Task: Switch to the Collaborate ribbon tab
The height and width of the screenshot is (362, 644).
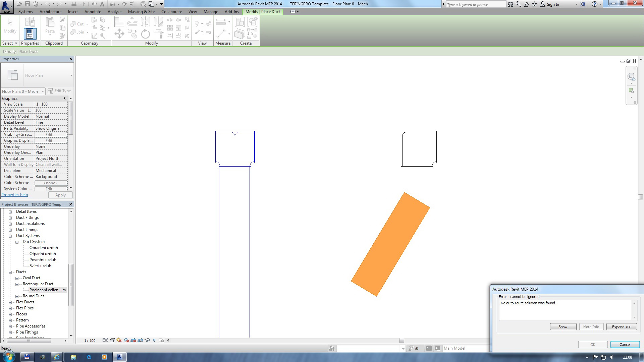Action: point(171,12)
